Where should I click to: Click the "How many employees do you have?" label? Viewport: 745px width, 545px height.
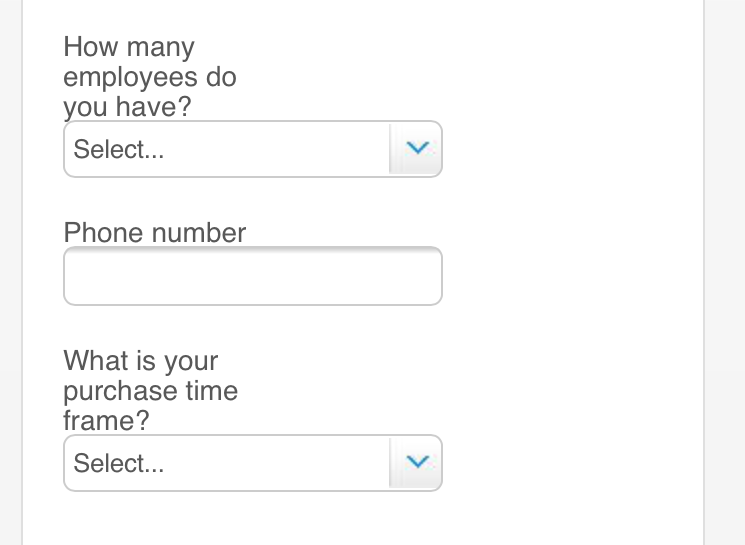(149, 77)
